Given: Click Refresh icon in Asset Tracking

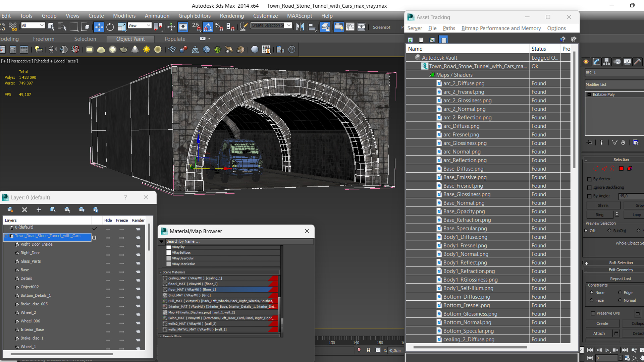Looking at the screenshot, I should (x=410, y=40).
